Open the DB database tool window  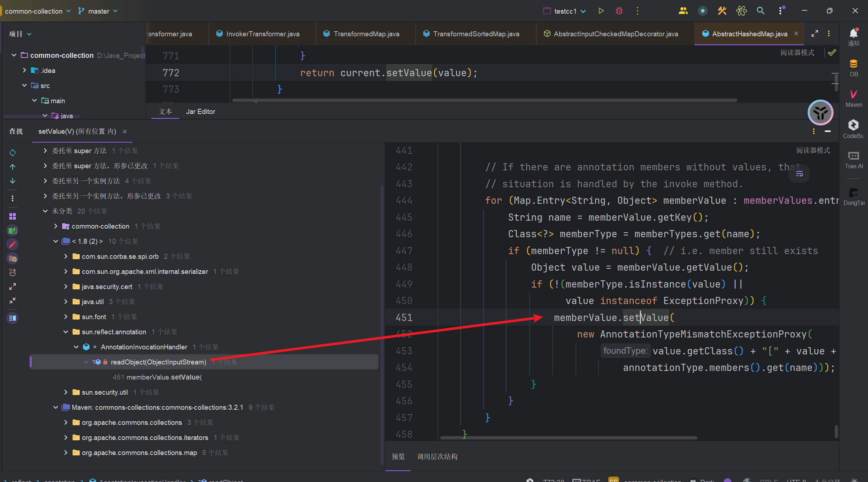coord(854,68)
